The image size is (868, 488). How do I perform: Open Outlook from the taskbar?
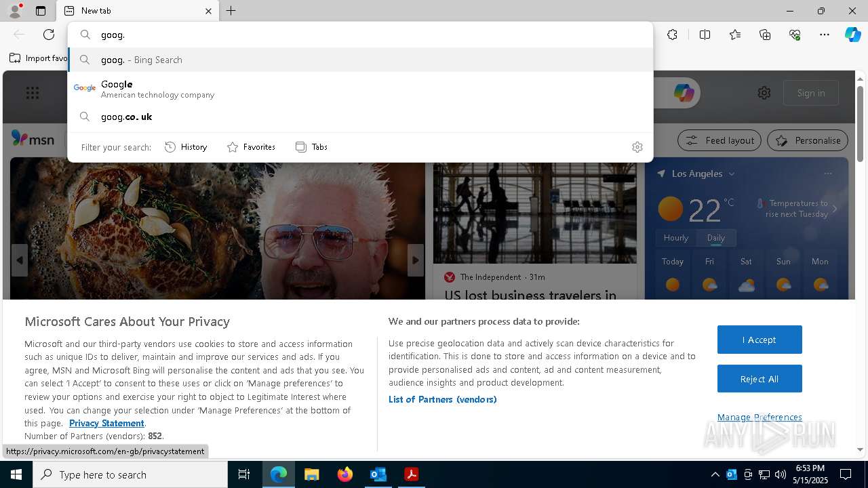point(378,474)
